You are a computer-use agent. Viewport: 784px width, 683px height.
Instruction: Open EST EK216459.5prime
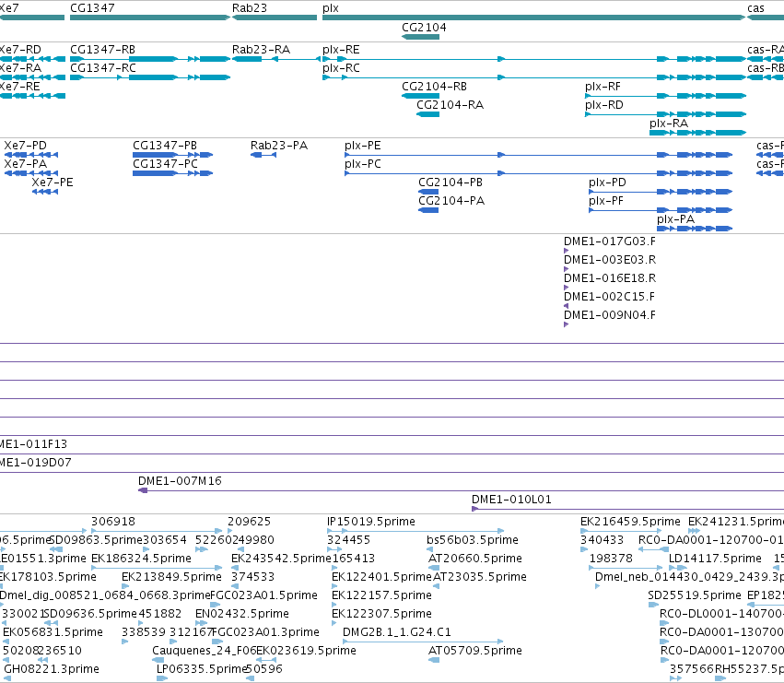point(630,522)
